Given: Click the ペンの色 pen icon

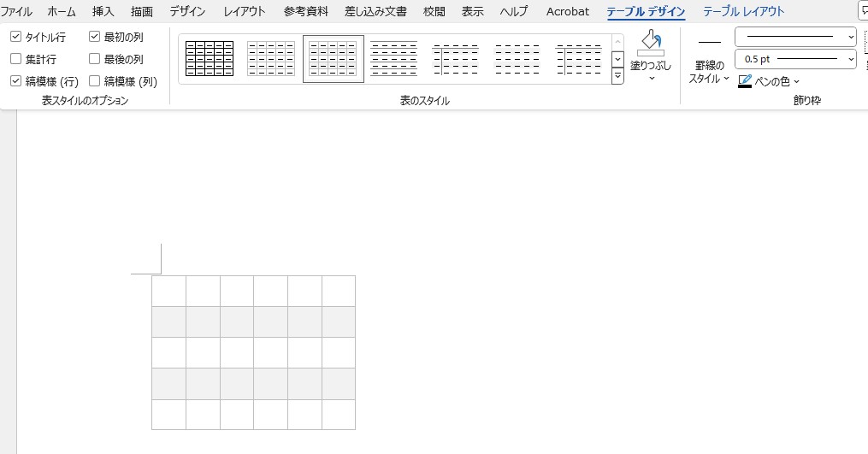Looking at the screenshot, I should pyautogui.click(x=745, y=81).
